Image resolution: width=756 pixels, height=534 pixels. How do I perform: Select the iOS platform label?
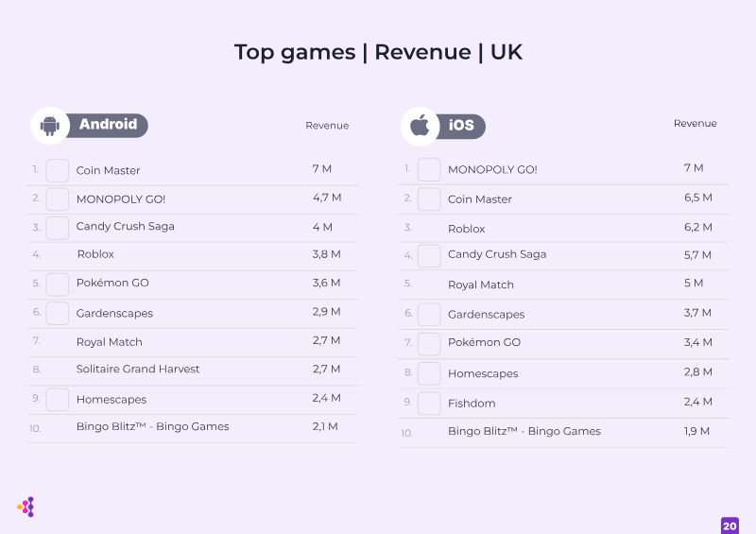(x=461, y=126)
